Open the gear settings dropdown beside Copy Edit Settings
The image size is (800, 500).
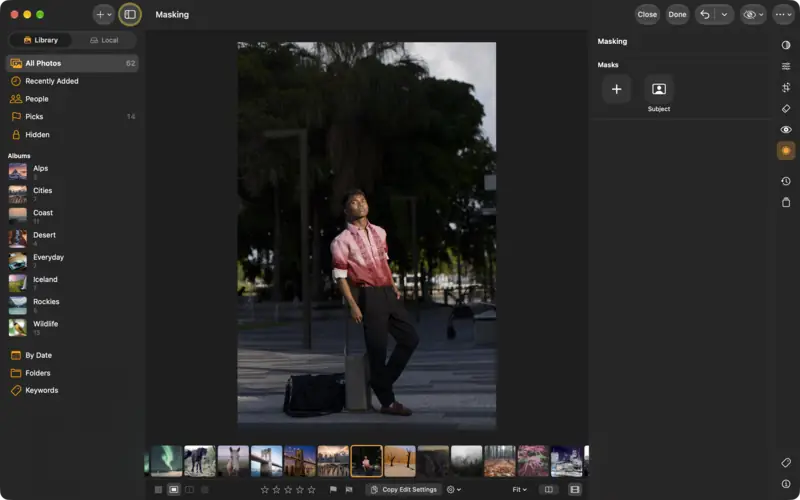click(454, 490)
